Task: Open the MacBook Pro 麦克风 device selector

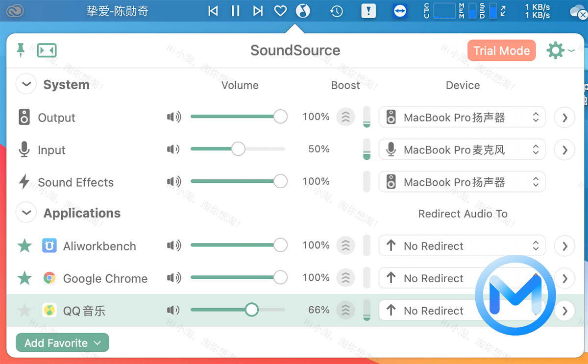Action: 462,149
